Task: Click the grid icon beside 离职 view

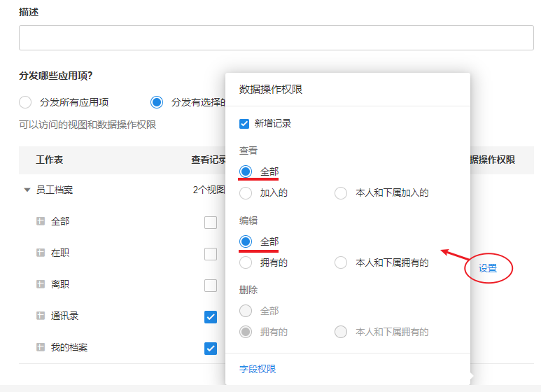Action: point(41,285)
